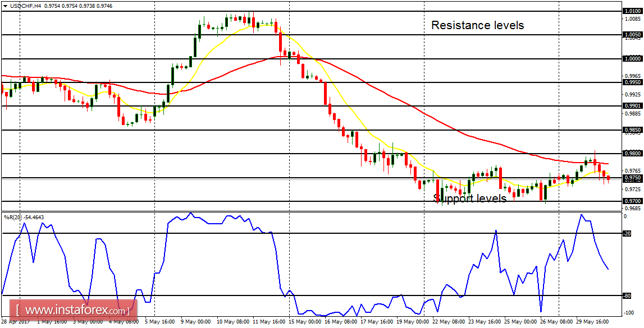Select the 'Resistance levels' text annotation
This screenshot has height=328, width=644.
pos(477,25)
